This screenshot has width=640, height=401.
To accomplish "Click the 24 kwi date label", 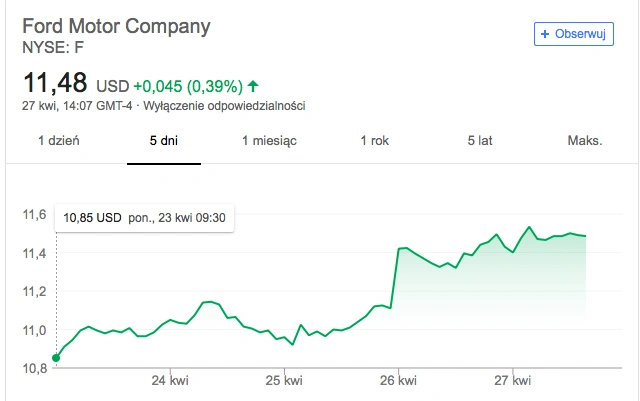I will (x=170, y=381).
